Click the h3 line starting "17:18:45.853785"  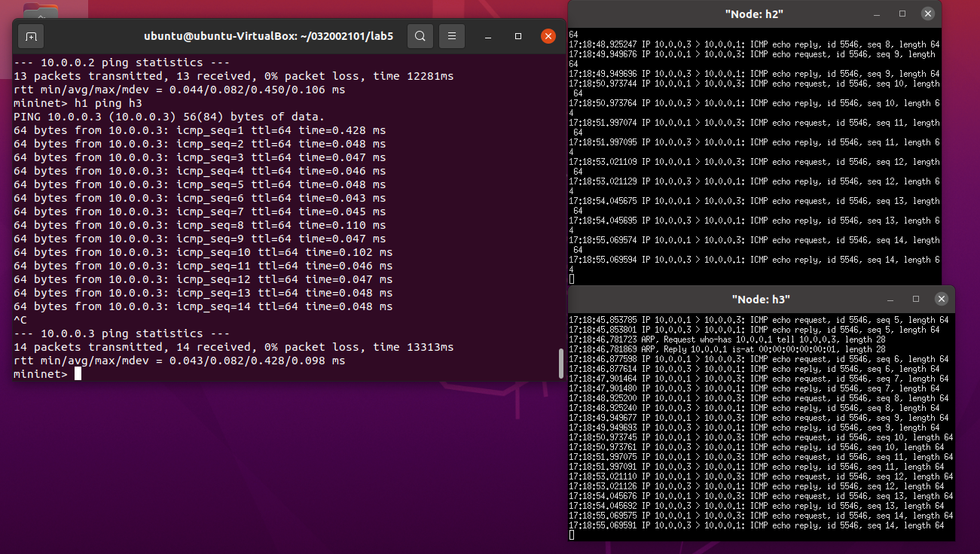click(759, 320)
